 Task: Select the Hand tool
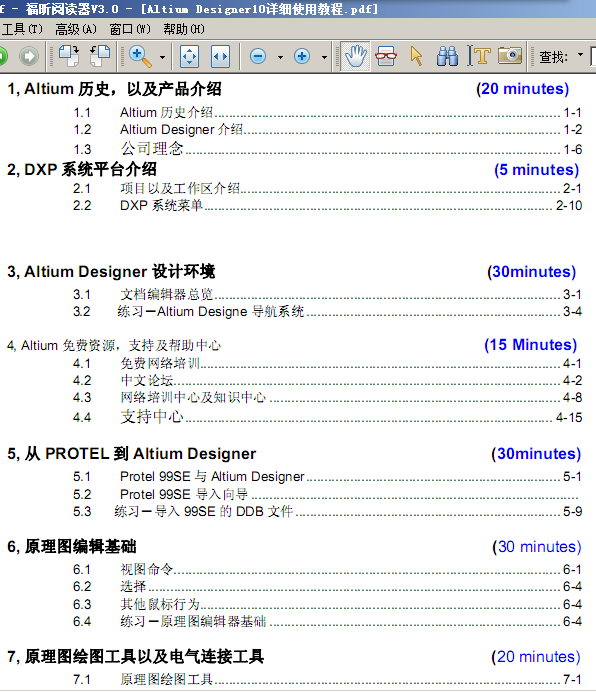(x=355, y=56)
